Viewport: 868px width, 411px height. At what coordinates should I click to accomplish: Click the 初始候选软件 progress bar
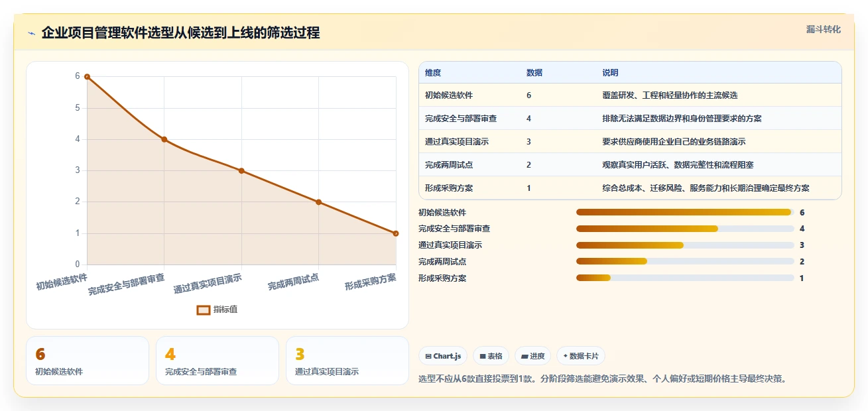685,212
